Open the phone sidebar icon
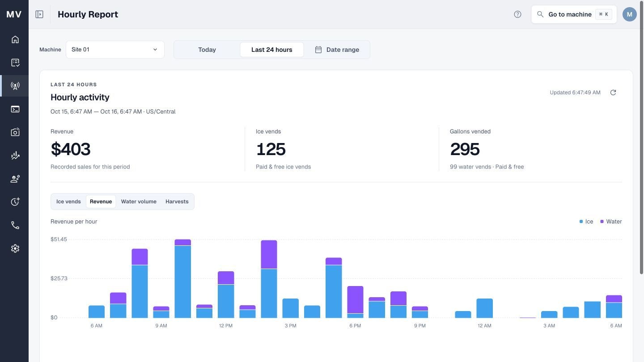The width and height of the screenshot is (644, 362). pos(15,225)
